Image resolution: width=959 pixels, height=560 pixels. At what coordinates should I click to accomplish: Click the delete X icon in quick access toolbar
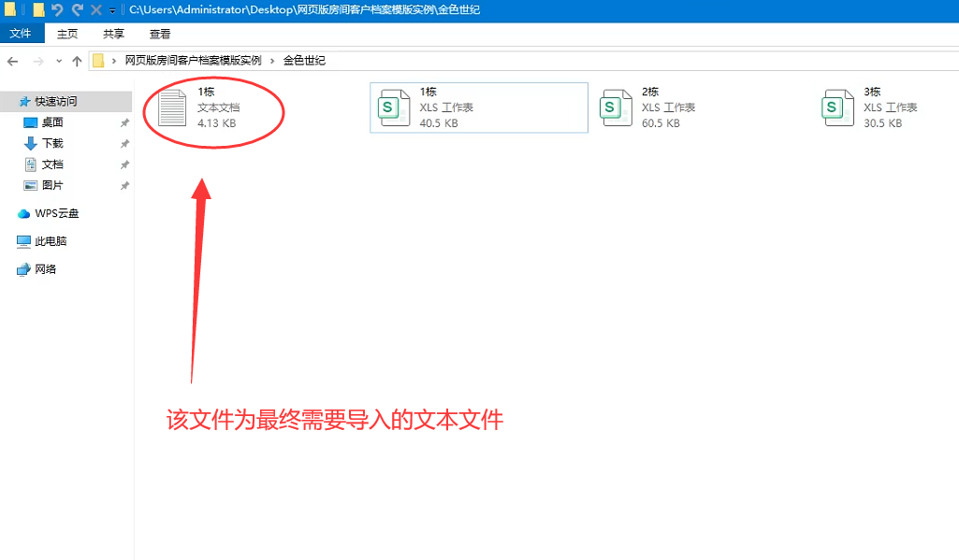pos(95,10)
